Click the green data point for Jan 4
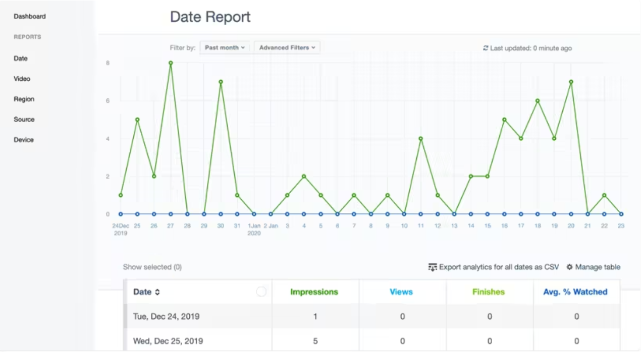Image resolution: width=644 pixels, height=352 pixels. 304,177
